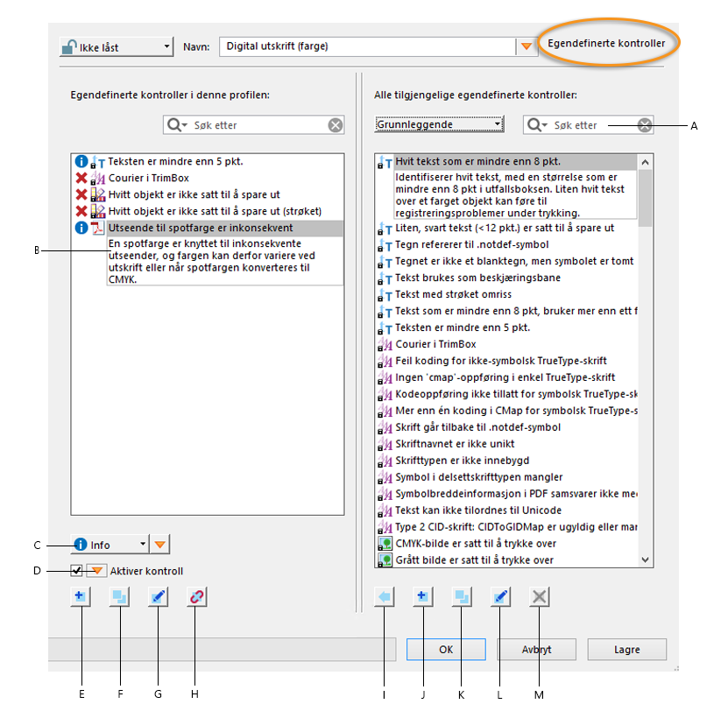
Task: Edit check using the left pencil icon
Action: pyautogui.click(x=158, y=596)
